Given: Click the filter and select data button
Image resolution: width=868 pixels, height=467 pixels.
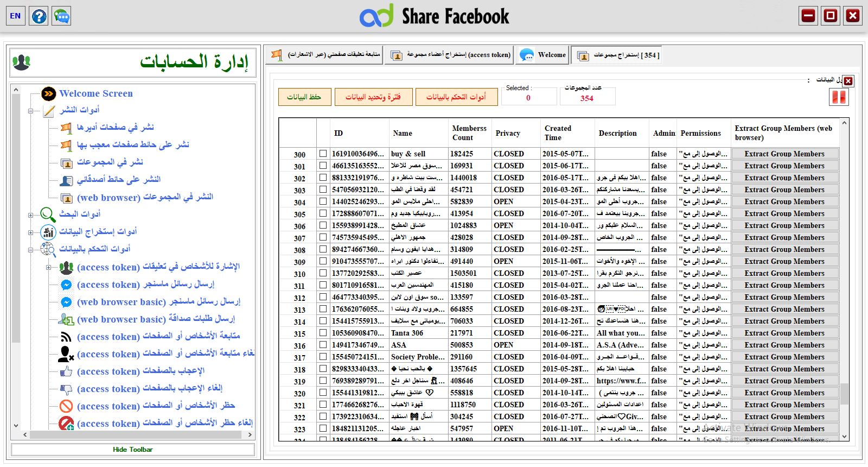Looking at the screenshot, I should pyautogui.click(x=373, y=97).
